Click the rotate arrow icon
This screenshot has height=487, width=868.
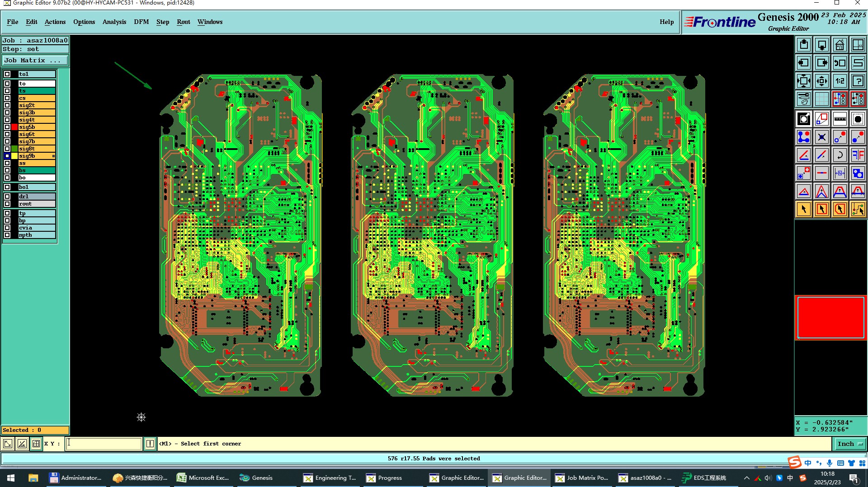[x=840, y=155]
